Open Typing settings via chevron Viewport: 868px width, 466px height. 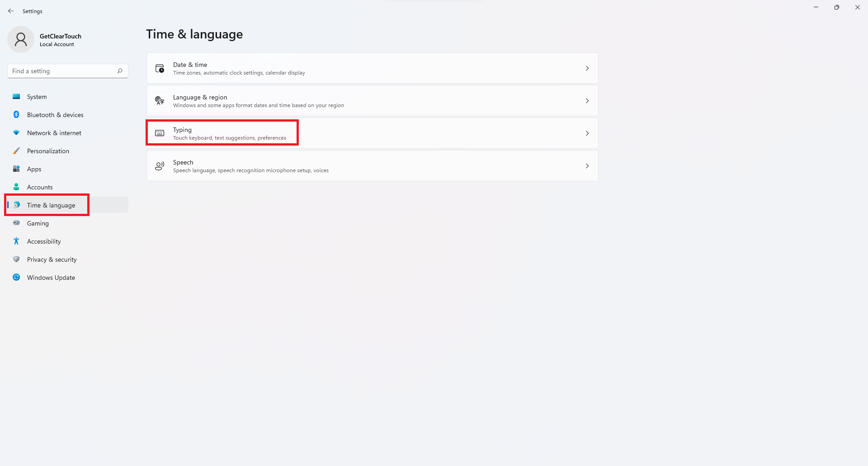pos(587,133)
